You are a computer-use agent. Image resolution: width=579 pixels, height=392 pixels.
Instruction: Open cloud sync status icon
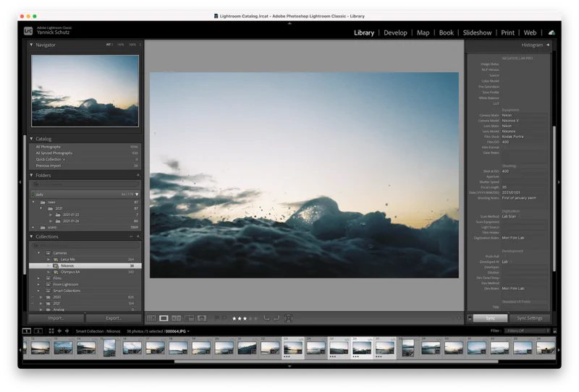point(551,33)
